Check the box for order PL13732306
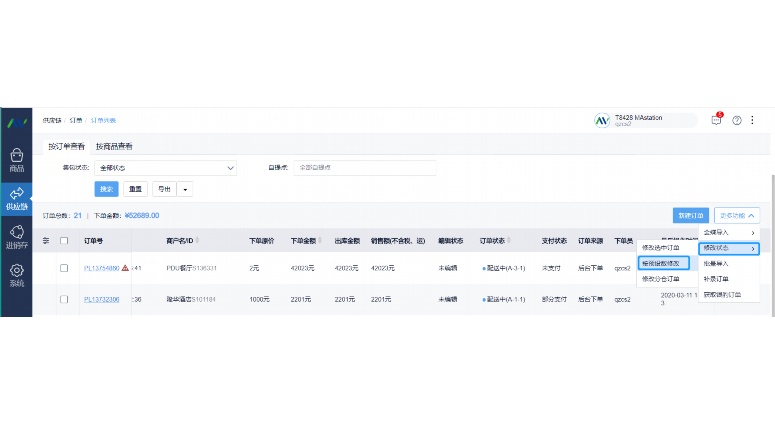Image resolution: width=775 pixels, height=424 pixels. (64, 299)
